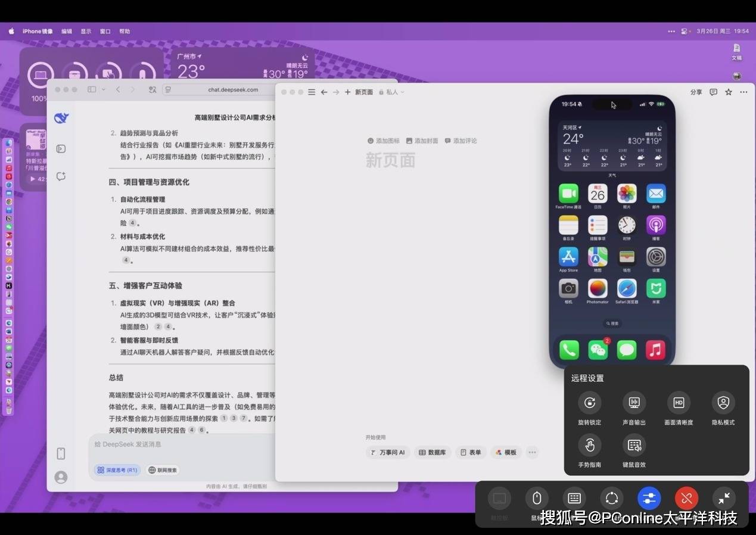Click 添加封面 add cover link

[x=422, y=141]
